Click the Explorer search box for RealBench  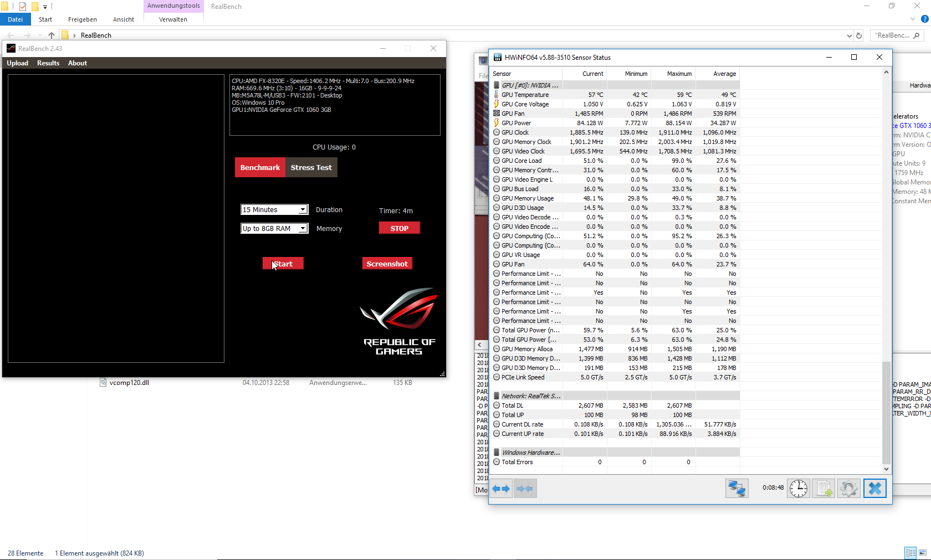click(898, 35)
